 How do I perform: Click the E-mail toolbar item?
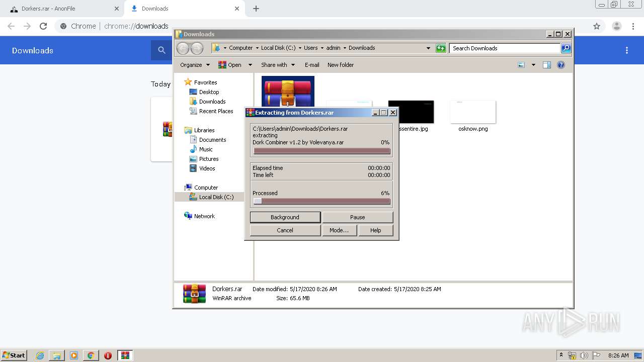click(312, 65)
